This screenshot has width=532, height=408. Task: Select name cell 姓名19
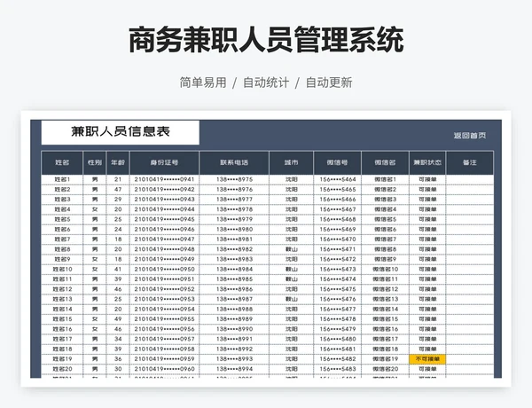click(x=62, y=359)
